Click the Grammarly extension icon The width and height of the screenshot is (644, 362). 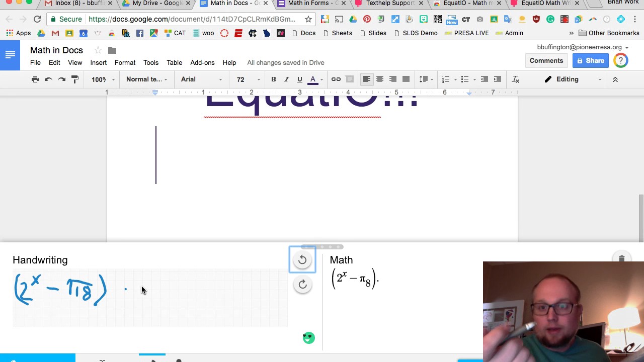point(550,20)
